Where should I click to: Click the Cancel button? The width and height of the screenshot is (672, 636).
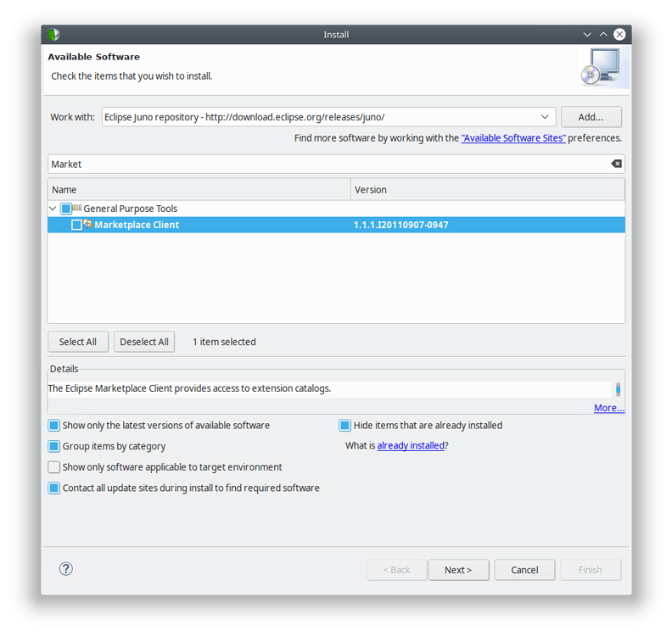pyautogui.click(x=524, y=570)
